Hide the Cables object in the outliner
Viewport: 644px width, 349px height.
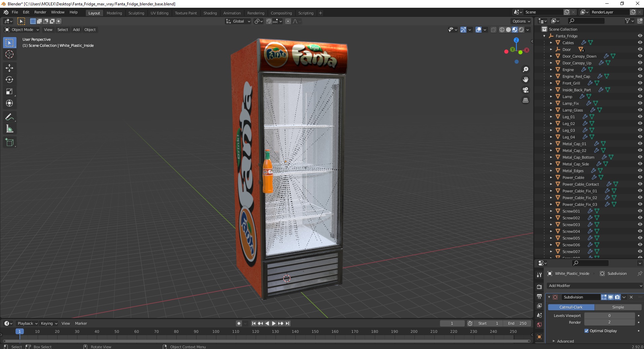[640, 42]
